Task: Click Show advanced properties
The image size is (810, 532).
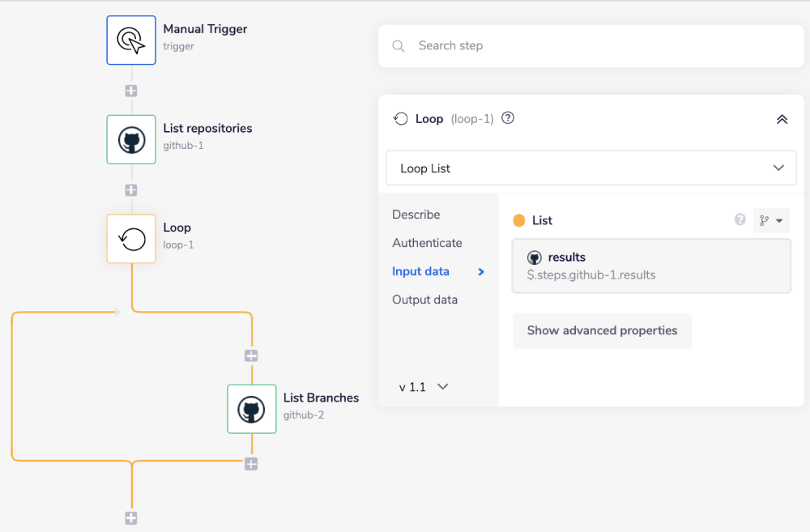Action: pos(602,330)
